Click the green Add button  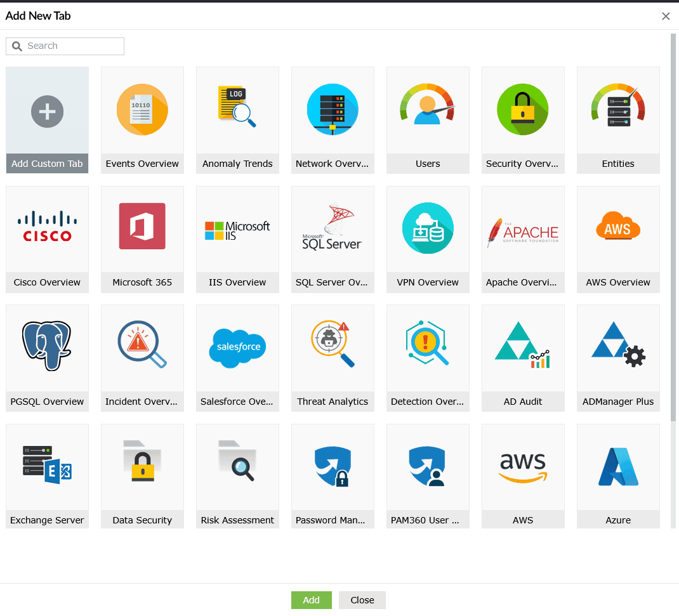pyautogui.click(x=312, y=600)
